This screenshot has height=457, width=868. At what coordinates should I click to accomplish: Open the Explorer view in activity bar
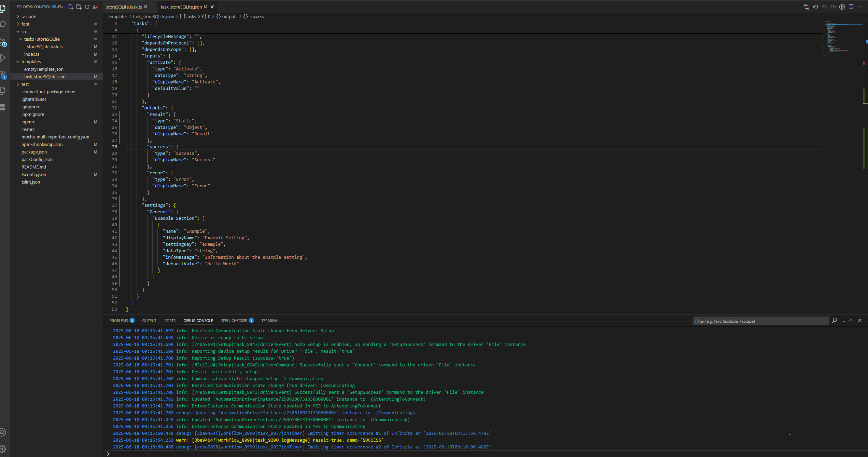[3, 8]
